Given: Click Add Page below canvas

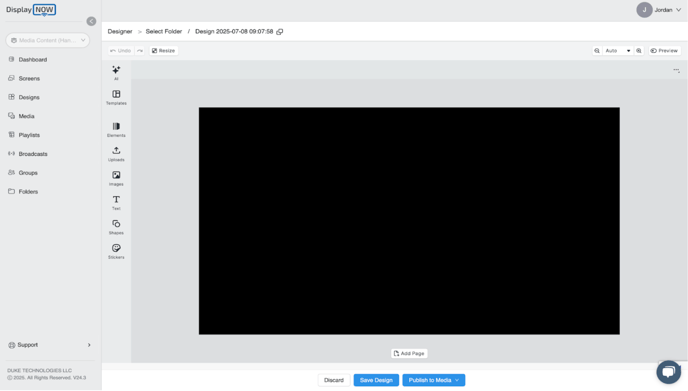Looking at the screenshot, I should coord(409,353).
